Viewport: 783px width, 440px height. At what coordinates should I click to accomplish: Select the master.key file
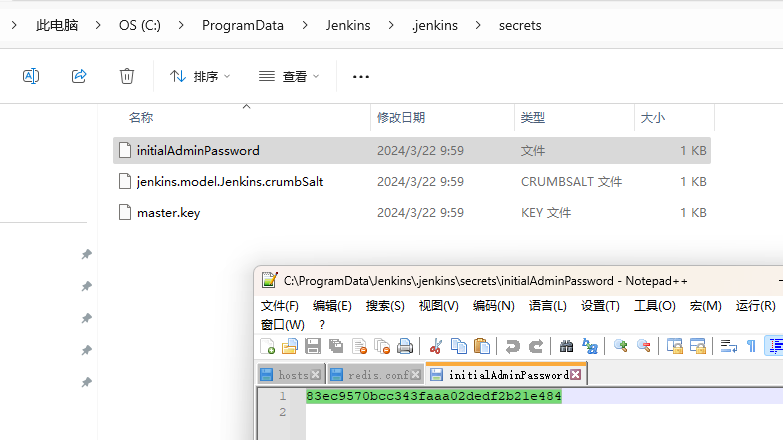coord(411,212)
